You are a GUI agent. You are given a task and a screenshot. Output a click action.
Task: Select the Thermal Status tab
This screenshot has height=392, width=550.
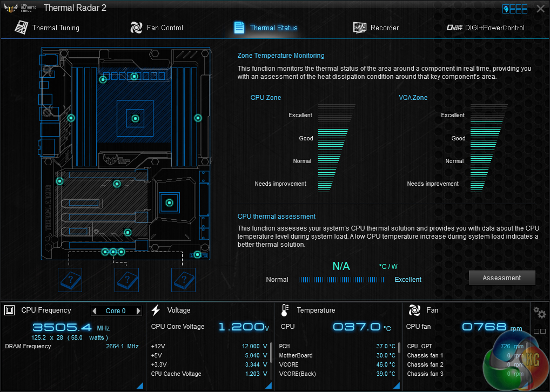click(265, 28)
